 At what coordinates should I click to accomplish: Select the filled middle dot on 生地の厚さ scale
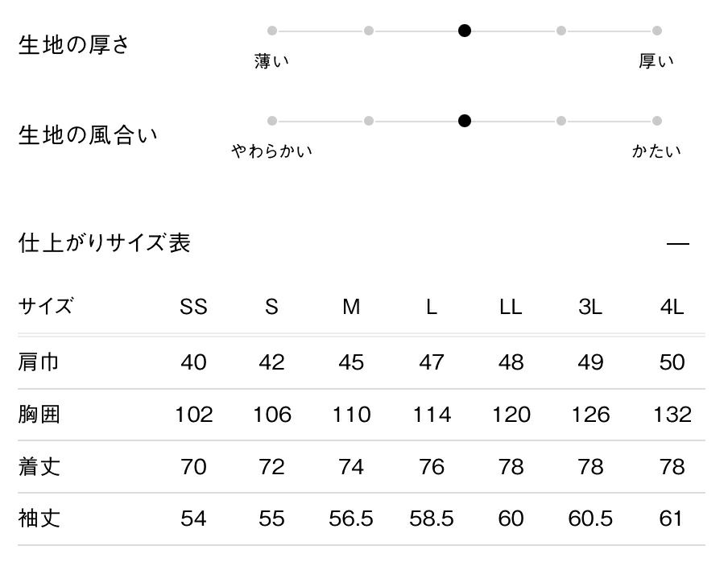click(465, 31)
